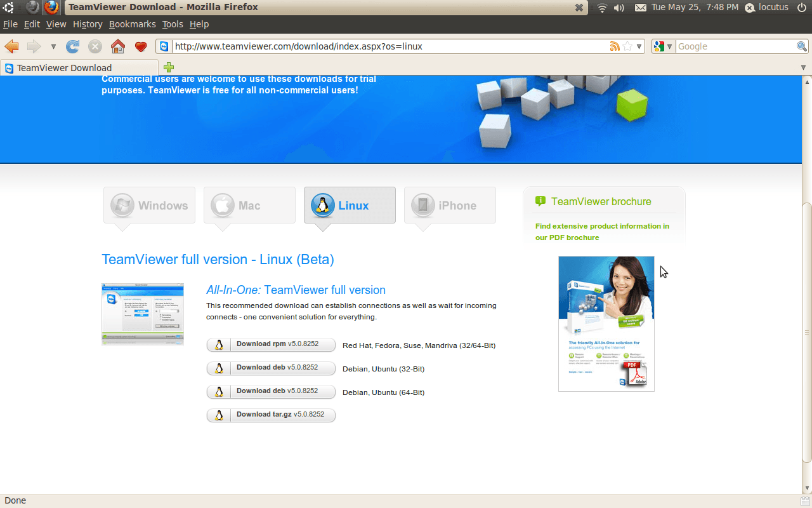Click the Stop loading icon
Viewport: 812px width, 508px height.
95,46
